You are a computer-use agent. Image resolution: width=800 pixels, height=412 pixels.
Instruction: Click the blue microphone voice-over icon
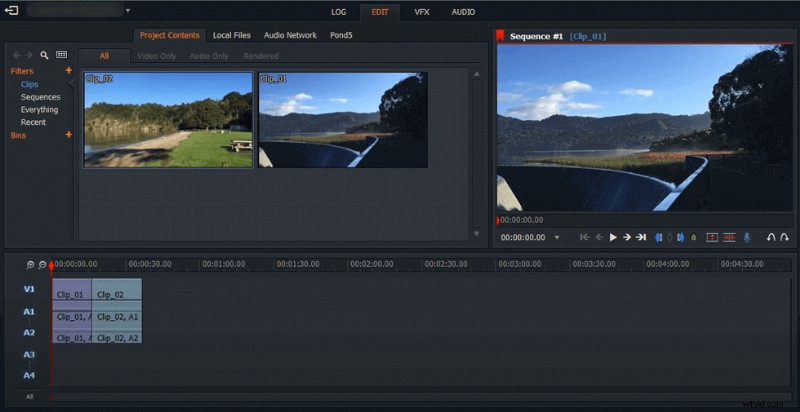click(747, 237)
